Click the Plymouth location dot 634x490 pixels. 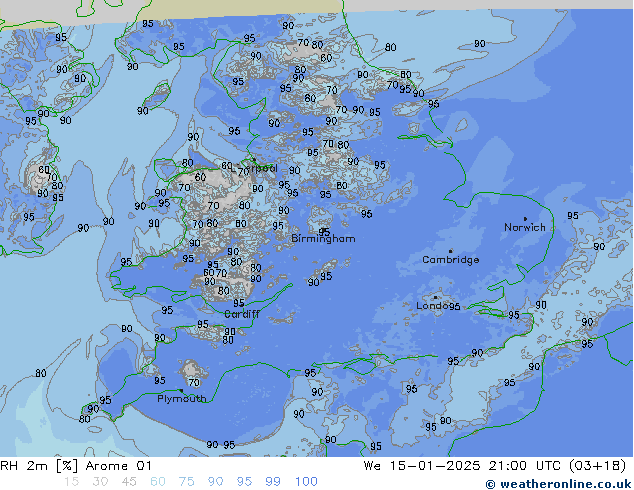[x=181, y=391]
